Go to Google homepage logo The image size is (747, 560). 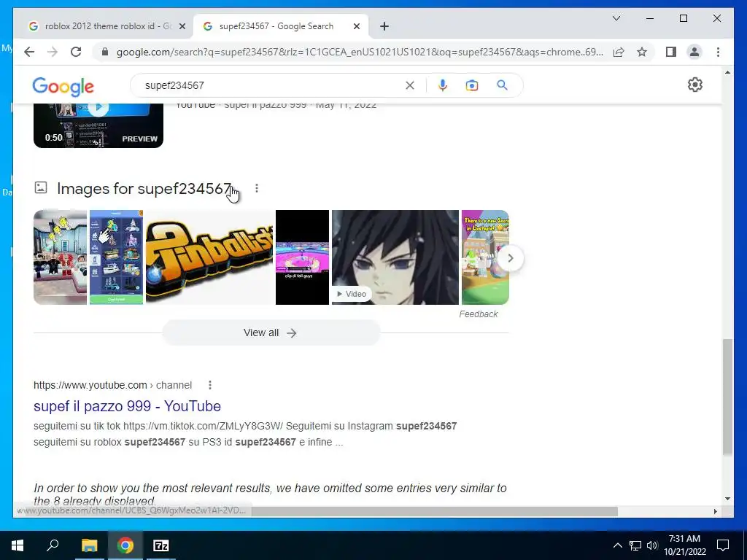coord(63,86)
